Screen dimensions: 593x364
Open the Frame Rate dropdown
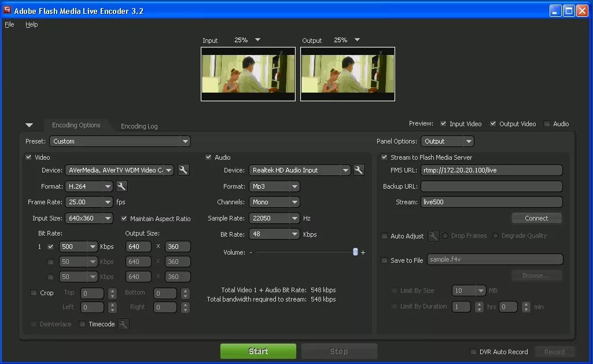point(89,202)
